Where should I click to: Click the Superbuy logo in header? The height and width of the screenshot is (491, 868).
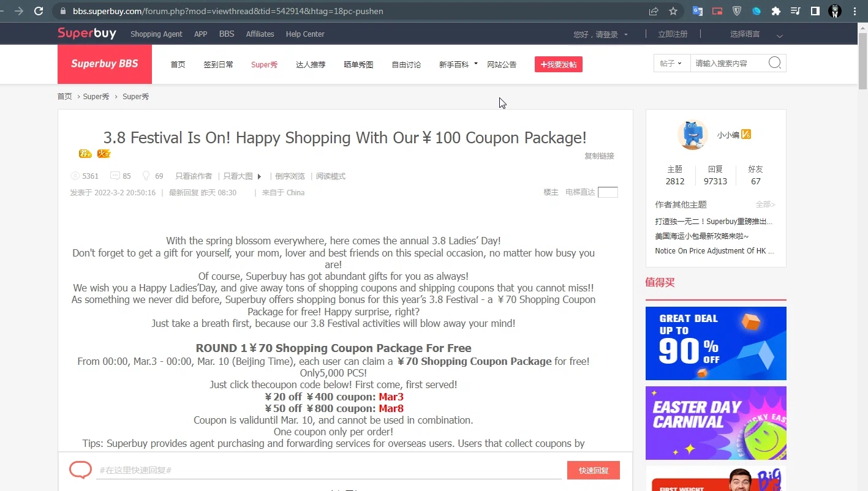pyautogui.click(x=87, y=34)
